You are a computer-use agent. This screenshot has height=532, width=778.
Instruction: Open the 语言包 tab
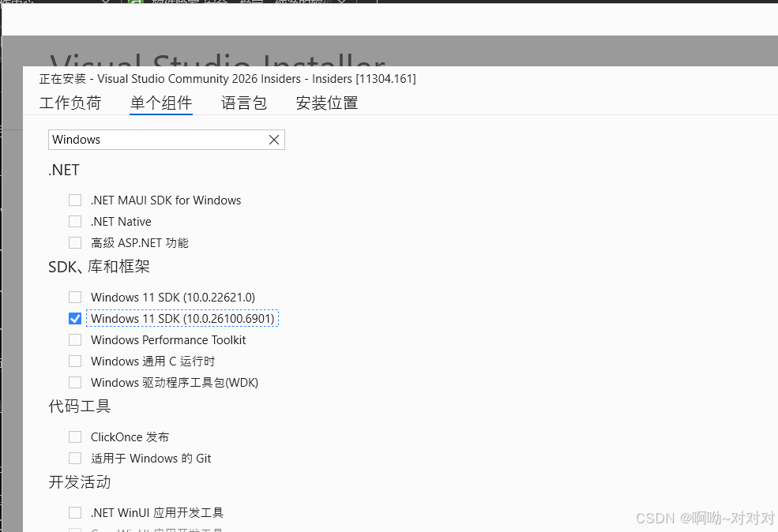[244, 103]
